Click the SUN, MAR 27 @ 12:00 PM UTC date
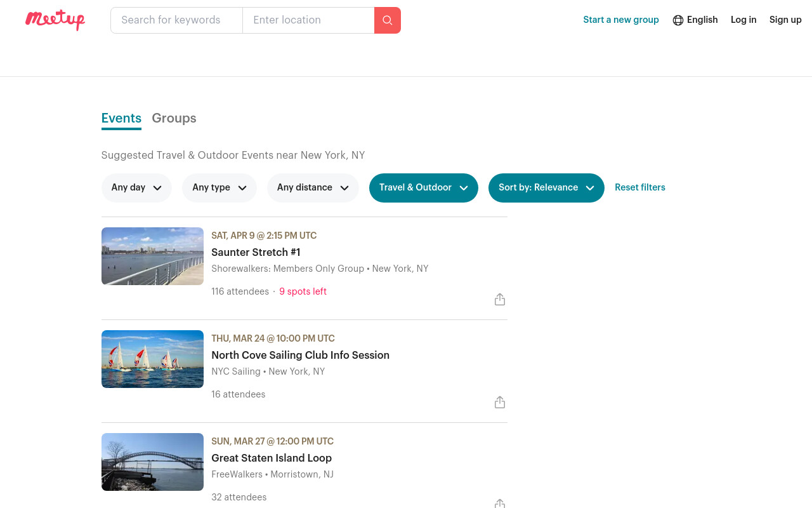The height and width of the screenshot is (508, 812). click(272, 441)
